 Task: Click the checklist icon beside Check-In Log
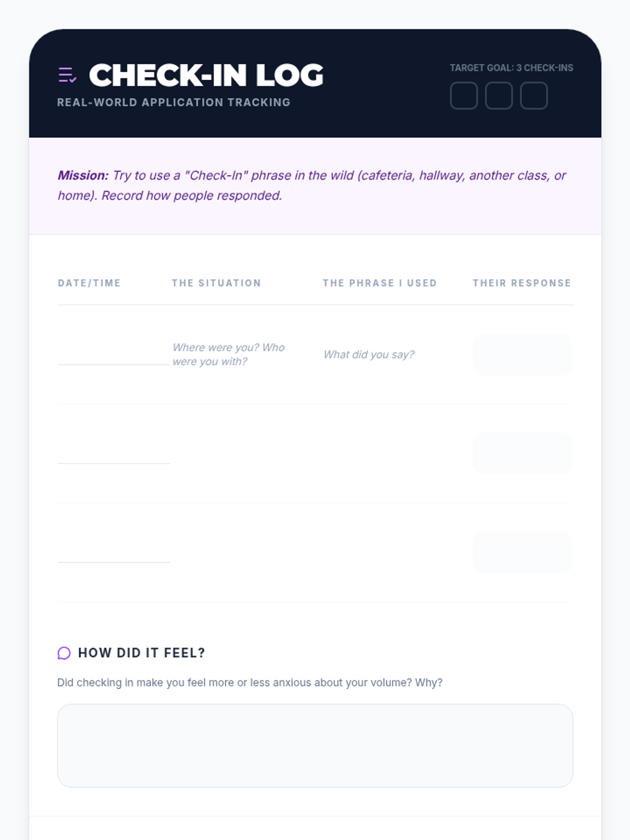[x=67, y=75]
